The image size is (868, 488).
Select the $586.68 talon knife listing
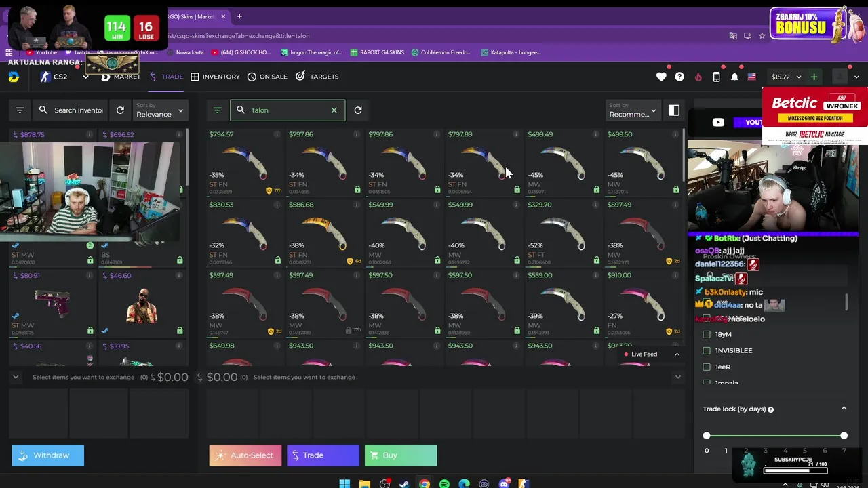[324, 234]
